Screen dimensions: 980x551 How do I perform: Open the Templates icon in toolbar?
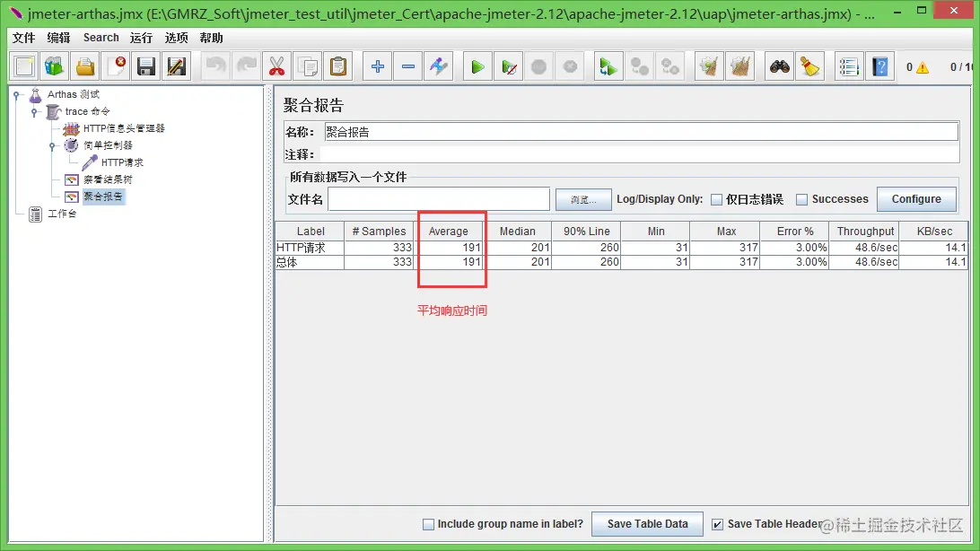55,66
